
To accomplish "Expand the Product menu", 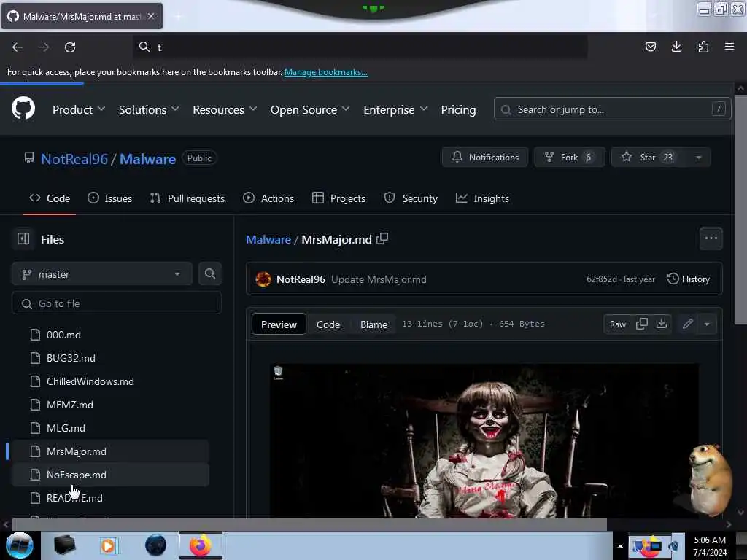I will click(79, 109).
